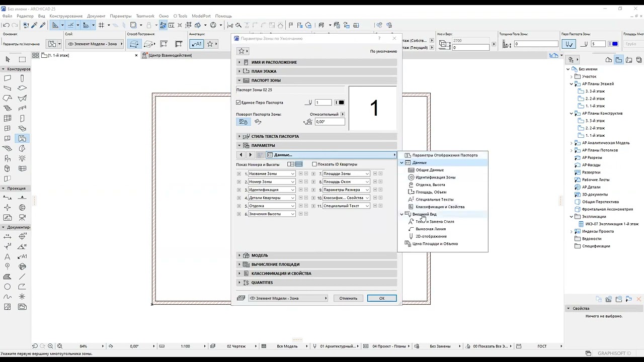
Task: Choose the list number and height layout icon
Action: click(299, 164)
